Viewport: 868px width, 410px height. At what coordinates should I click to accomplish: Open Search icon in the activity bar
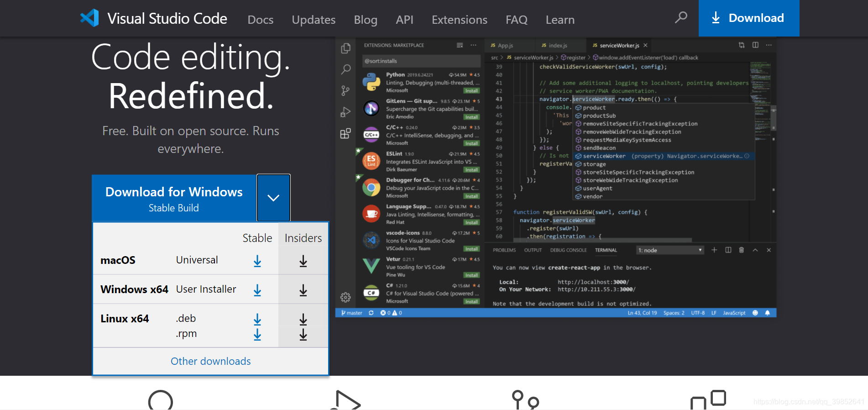(345, 69)
